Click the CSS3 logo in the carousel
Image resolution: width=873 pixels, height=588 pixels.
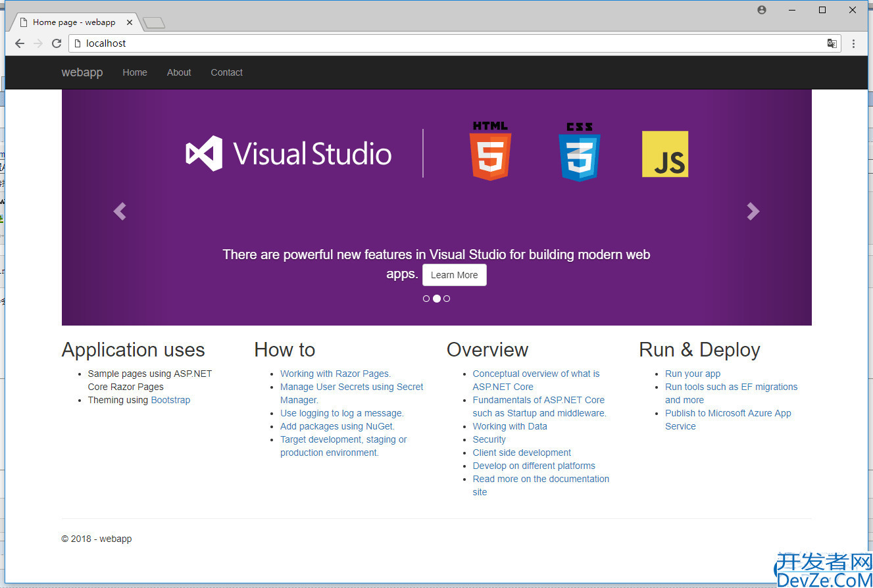[x=578, y=151]
